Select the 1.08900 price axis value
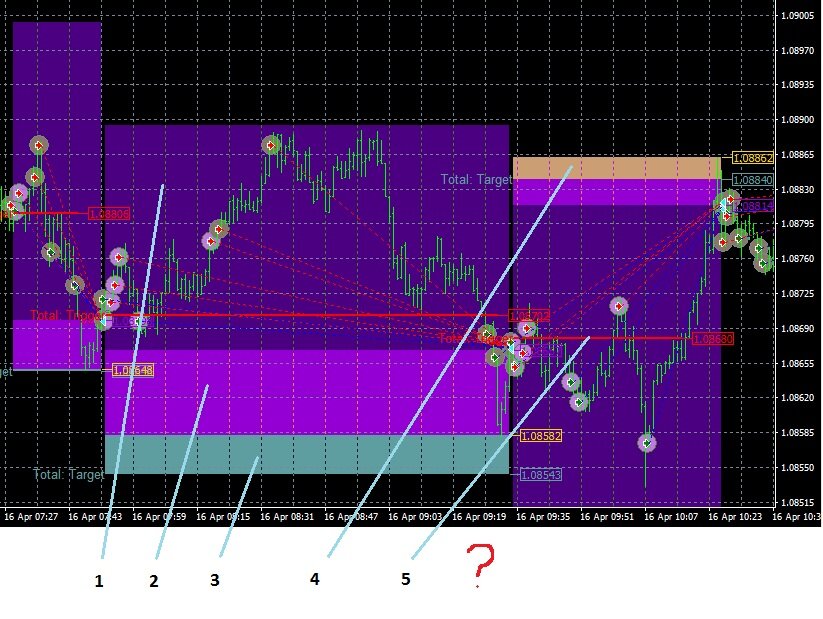The height and width of the screenshot is (619, 823). 797,120
